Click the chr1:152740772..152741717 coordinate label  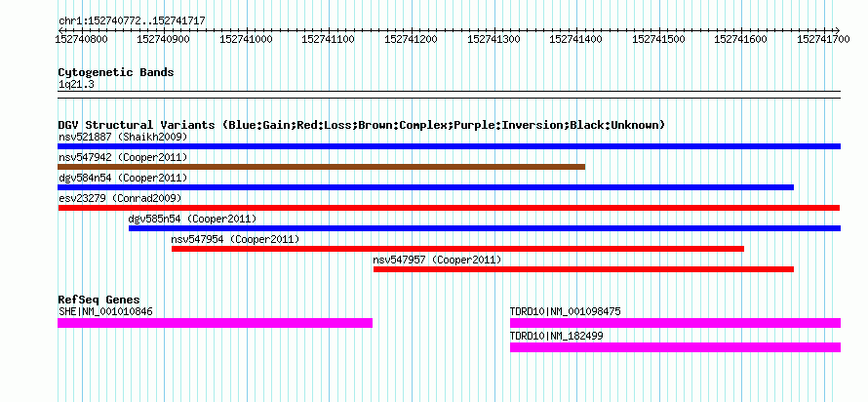click(x=132, y=20)
